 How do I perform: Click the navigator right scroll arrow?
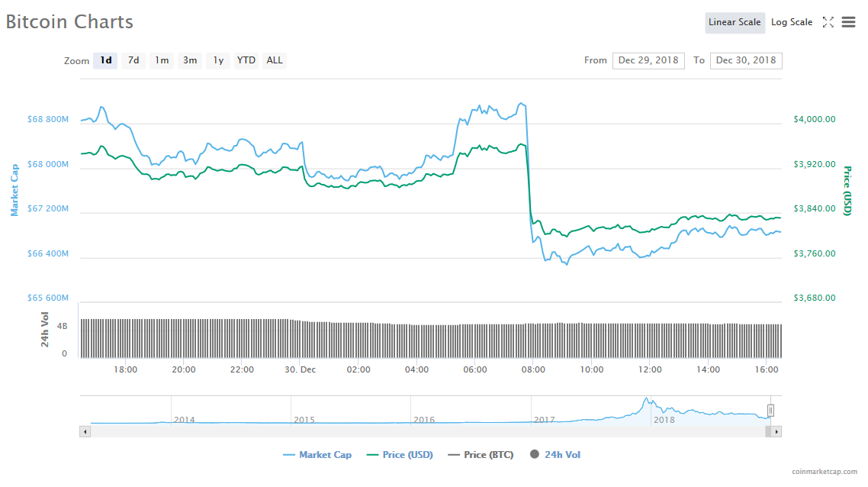click(776, 431)
